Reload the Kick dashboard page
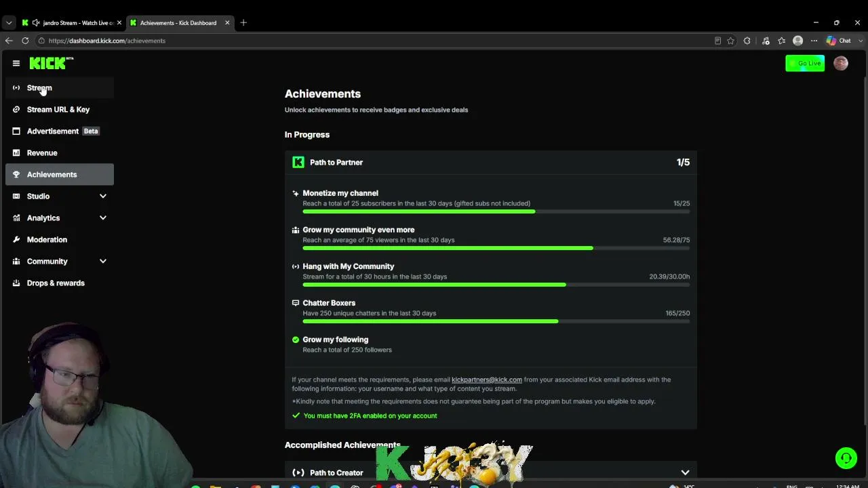The image size is (868, 488). point(25,41)
